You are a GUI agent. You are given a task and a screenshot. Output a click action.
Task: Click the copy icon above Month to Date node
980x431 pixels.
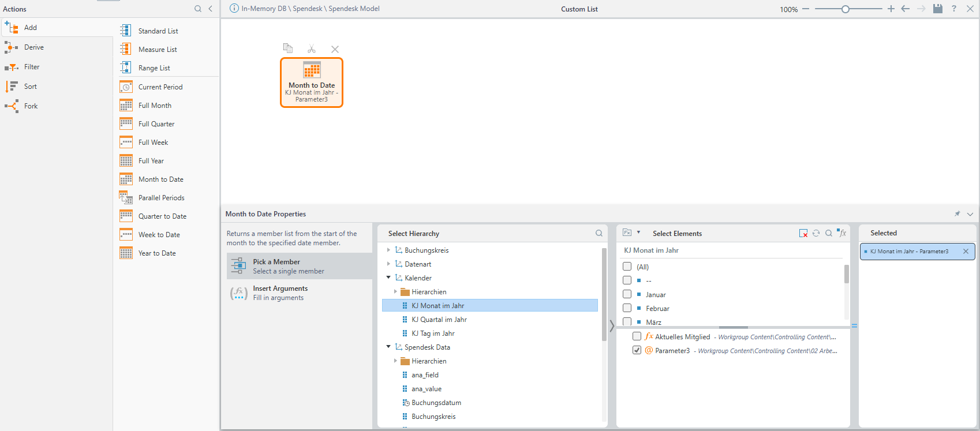click(x=288, y=48)
